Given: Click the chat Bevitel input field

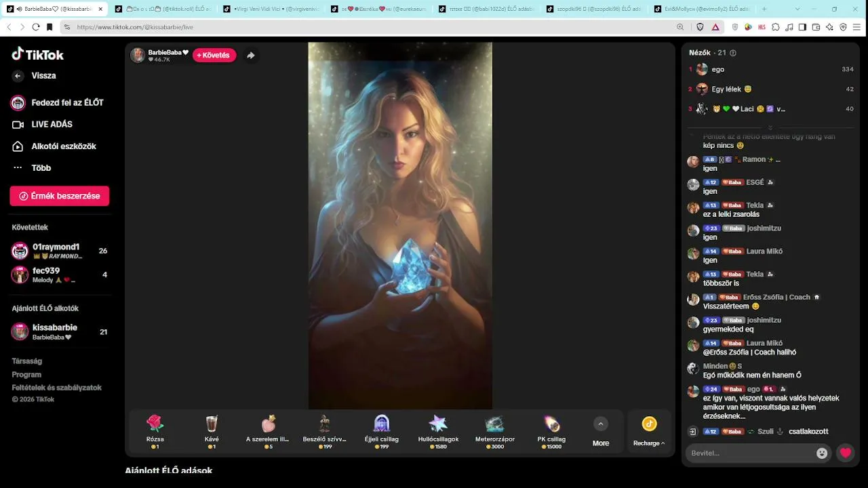Looking at the screenshot, I should [x=750, y=453].
